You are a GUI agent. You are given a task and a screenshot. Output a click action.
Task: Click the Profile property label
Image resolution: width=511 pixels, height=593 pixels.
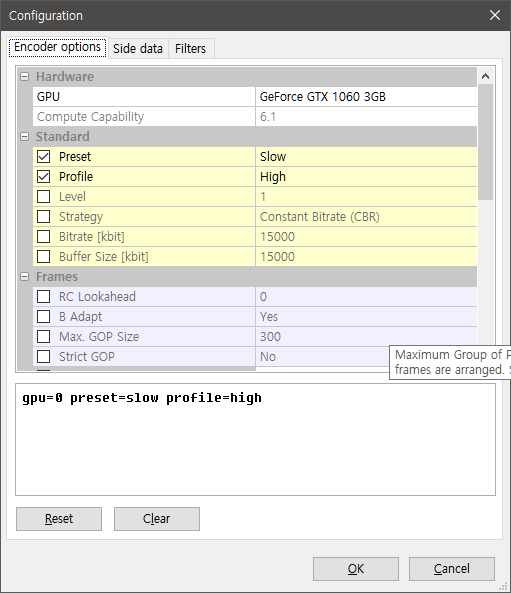tap(76, 177)
